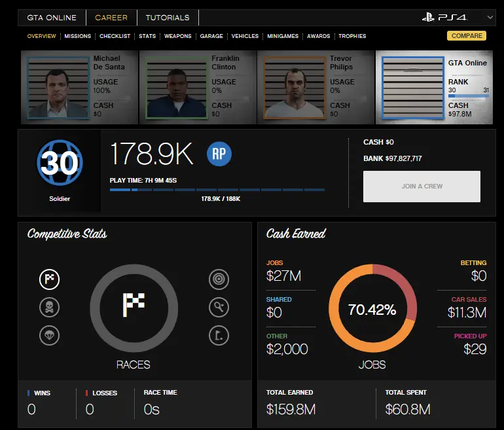
Task: Click the Cash Earned heading
Action: [296, 234]
